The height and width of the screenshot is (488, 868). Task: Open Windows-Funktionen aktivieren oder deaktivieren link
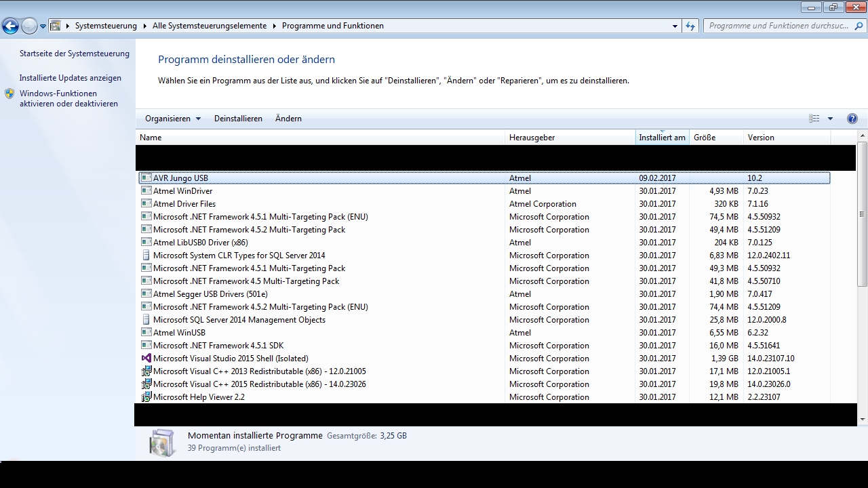68,99
